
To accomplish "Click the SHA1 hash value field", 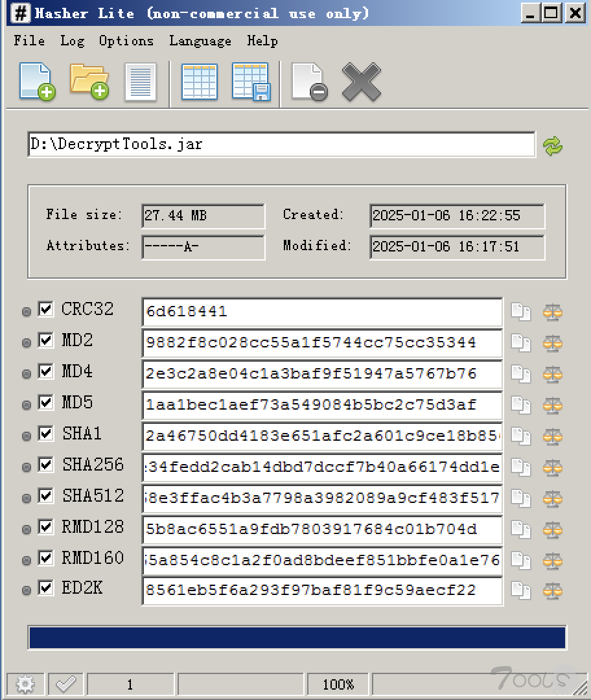I will (x=322, y=436).
